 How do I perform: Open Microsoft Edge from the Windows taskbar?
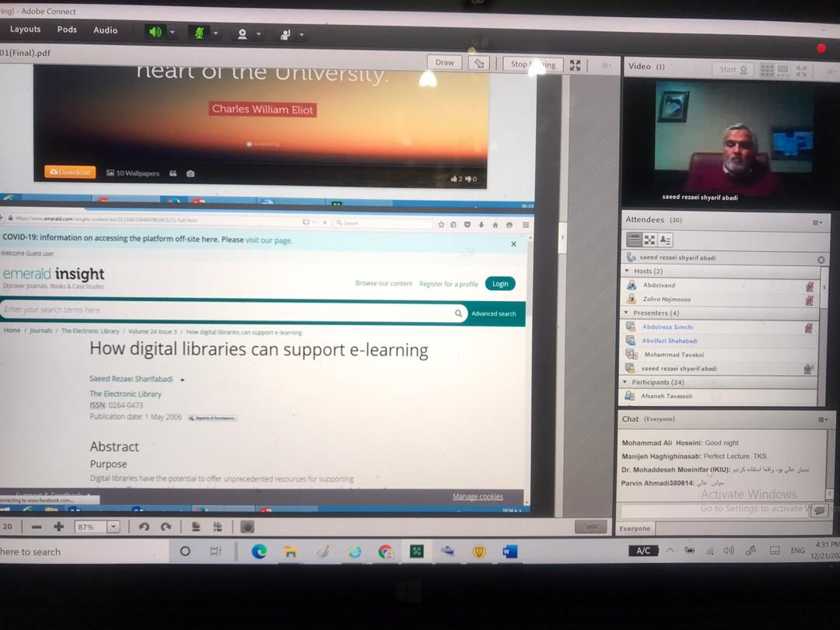coord(259,551)
